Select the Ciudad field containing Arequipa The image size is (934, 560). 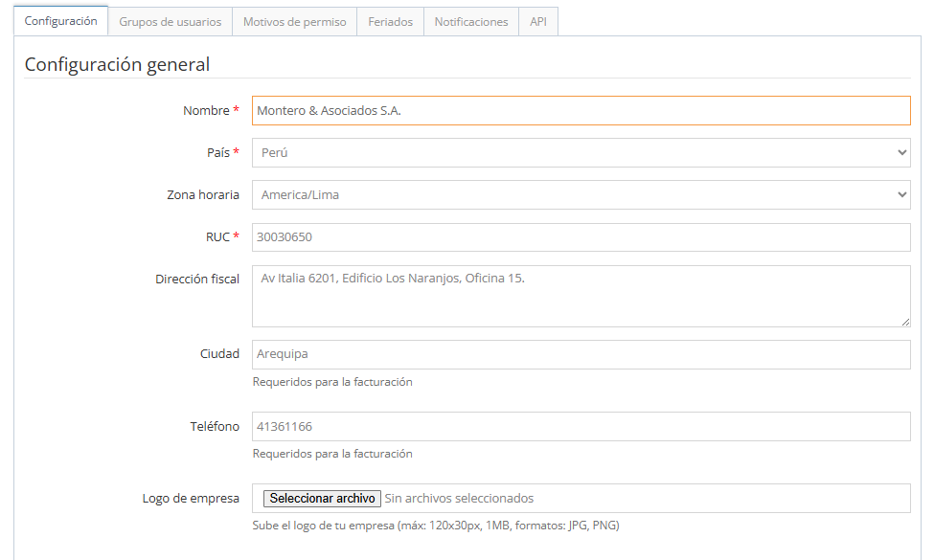[x=581, y=354]
